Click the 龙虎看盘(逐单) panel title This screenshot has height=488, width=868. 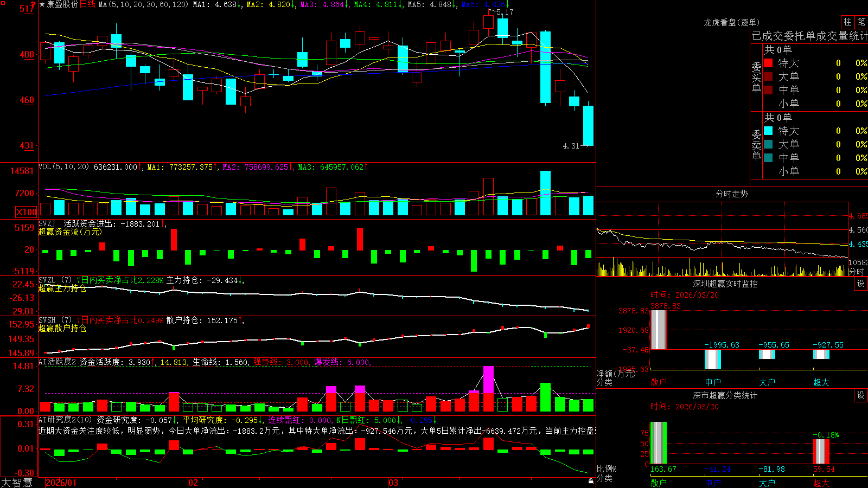point(731,22)
